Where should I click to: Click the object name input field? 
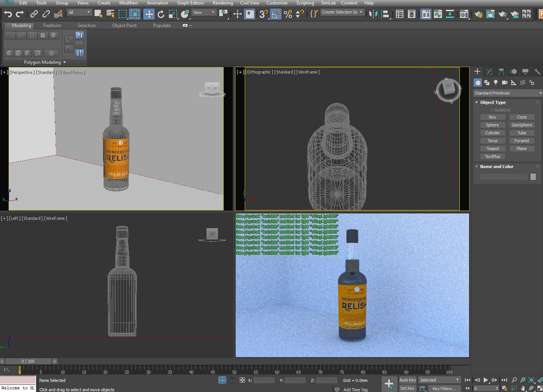[x=504, y=177]
